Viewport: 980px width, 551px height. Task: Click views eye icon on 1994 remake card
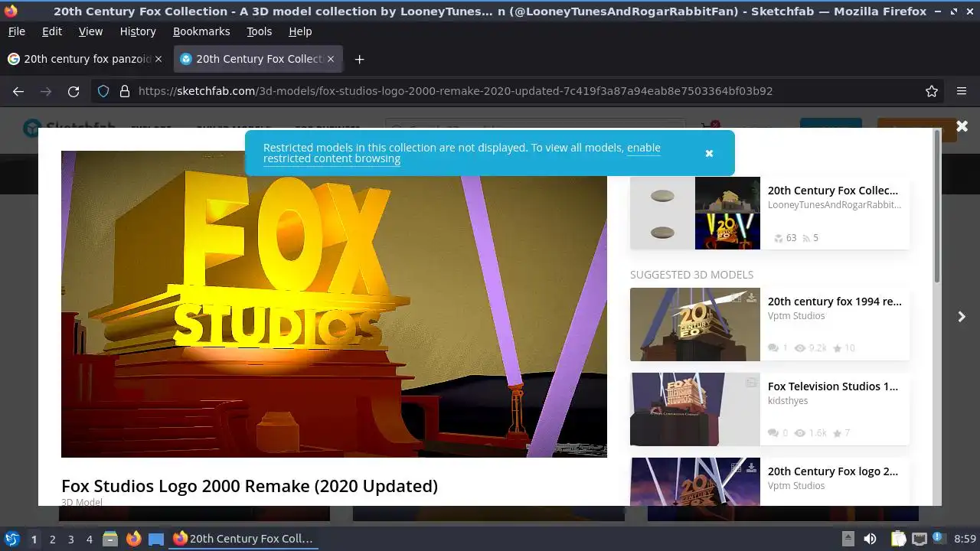(x=800, y=348)
